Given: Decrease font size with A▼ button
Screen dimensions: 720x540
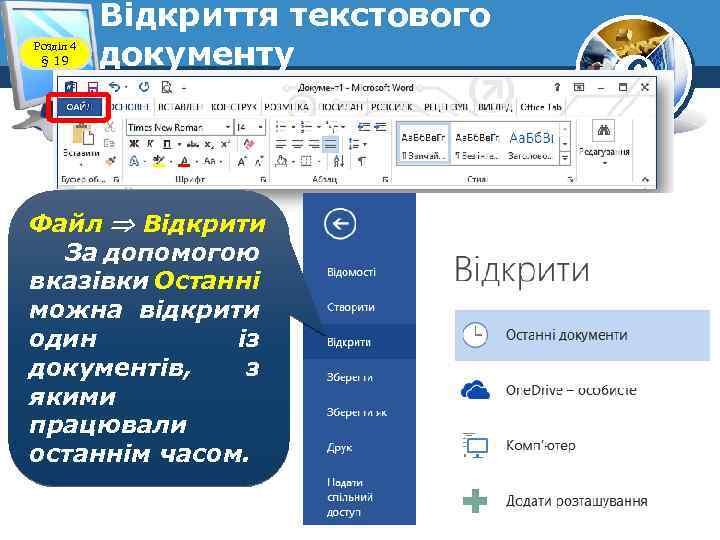Looking at the screenshot, I should (259, 161).
